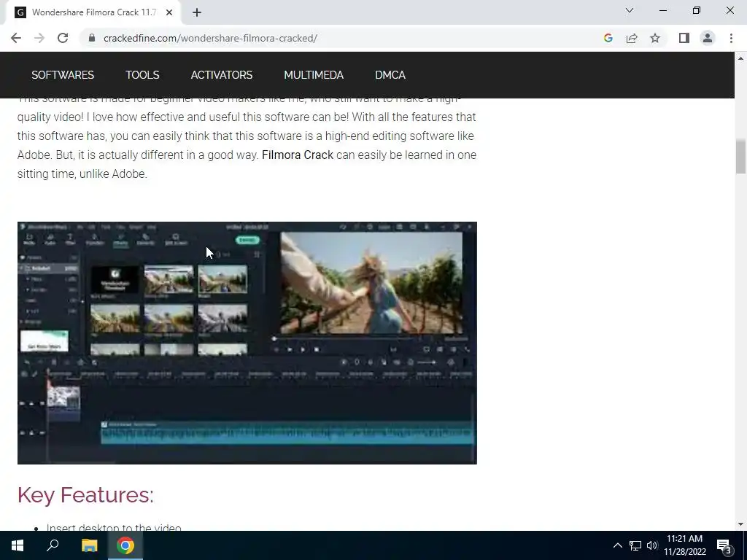
Task: Click the Chrome taskbar icon
Action: (x=125, y=545)
